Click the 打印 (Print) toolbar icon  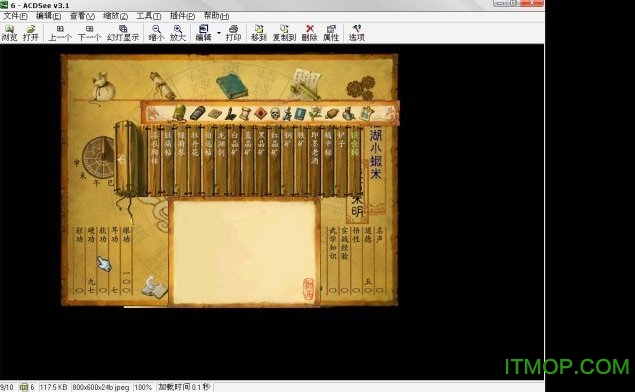pos(233,33)
